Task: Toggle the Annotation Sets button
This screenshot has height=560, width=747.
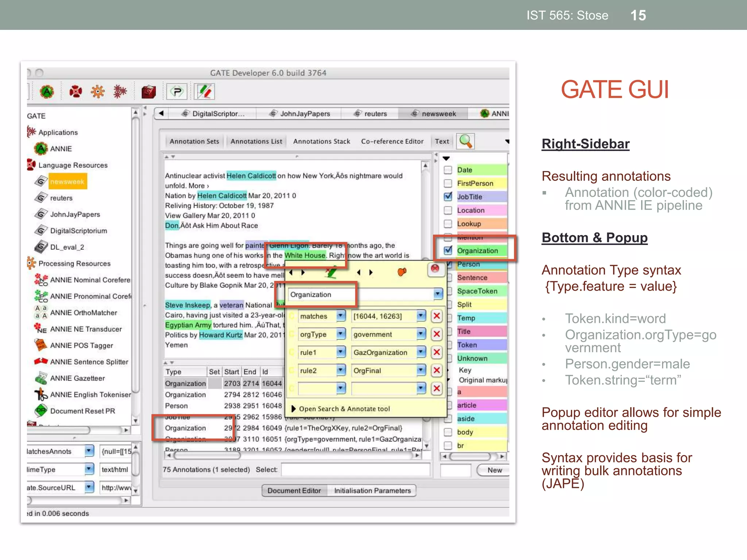Action: pyautogui.click(x=194, y=141)
